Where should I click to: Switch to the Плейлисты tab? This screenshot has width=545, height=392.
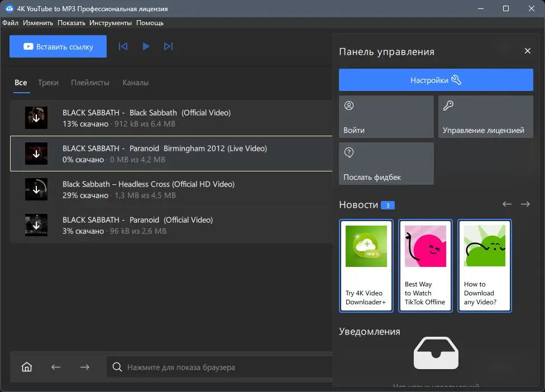point(90,83)
